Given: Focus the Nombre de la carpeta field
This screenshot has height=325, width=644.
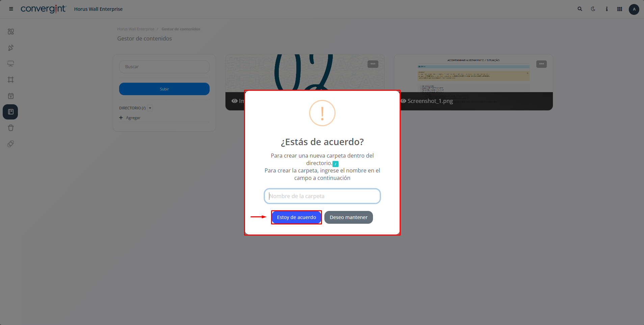Looking at the screenshot, I should pyautogui.click(x=322, y=196).
